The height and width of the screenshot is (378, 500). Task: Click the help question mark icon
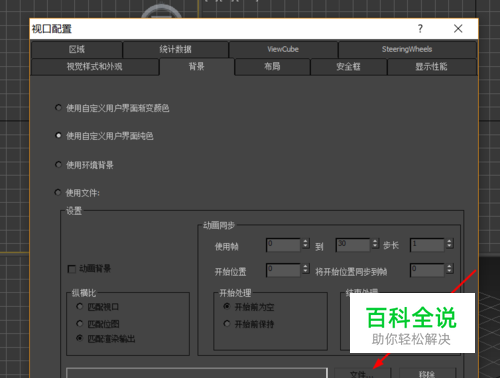420,29
